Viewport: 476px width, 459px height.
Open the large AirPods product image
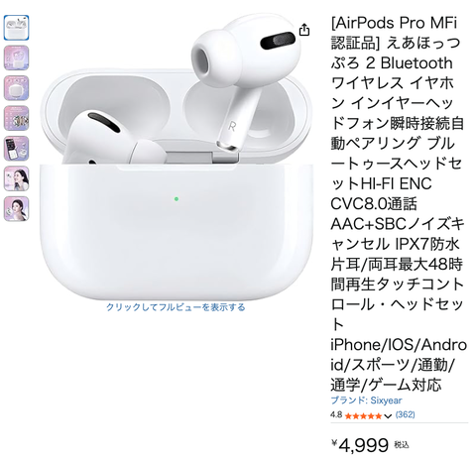(x=177, y=158)
